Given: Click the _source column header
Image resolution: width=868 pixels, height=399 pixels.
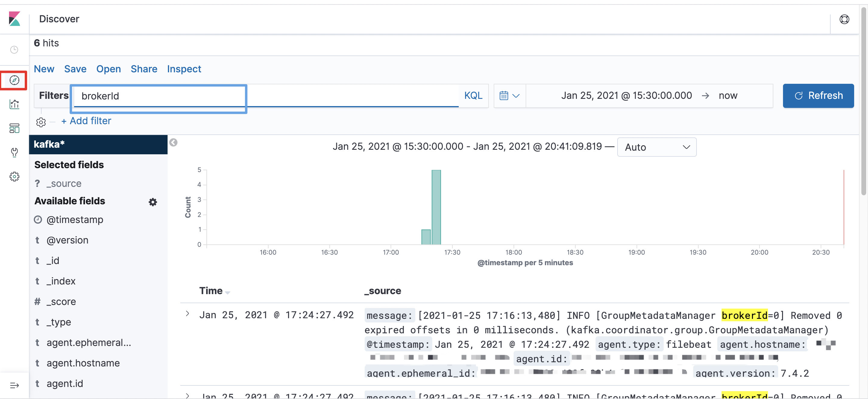Looking at the screenshot, I should (382, 291).
